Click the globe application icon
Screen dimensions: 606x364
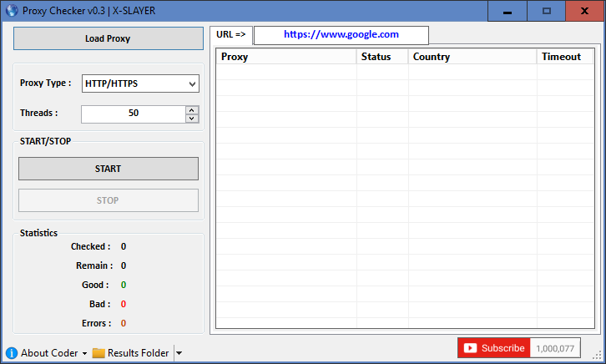coord(12,10)
